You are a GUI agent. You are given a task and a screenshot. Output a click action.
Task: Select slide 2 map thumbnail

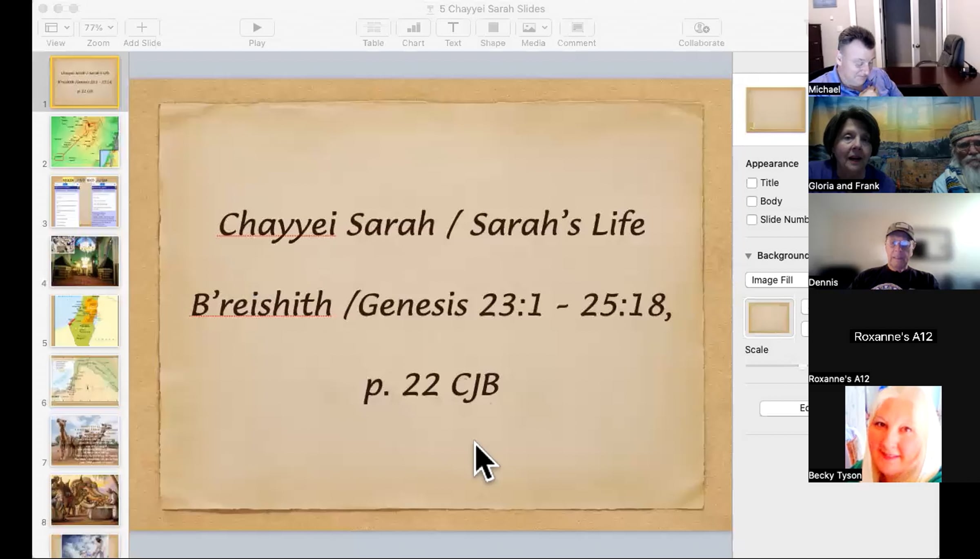point(85,142)
